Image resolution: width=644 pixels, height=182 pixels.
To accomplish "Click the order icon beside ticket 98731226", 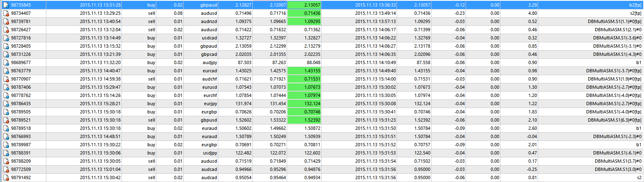I will [6, 54].
